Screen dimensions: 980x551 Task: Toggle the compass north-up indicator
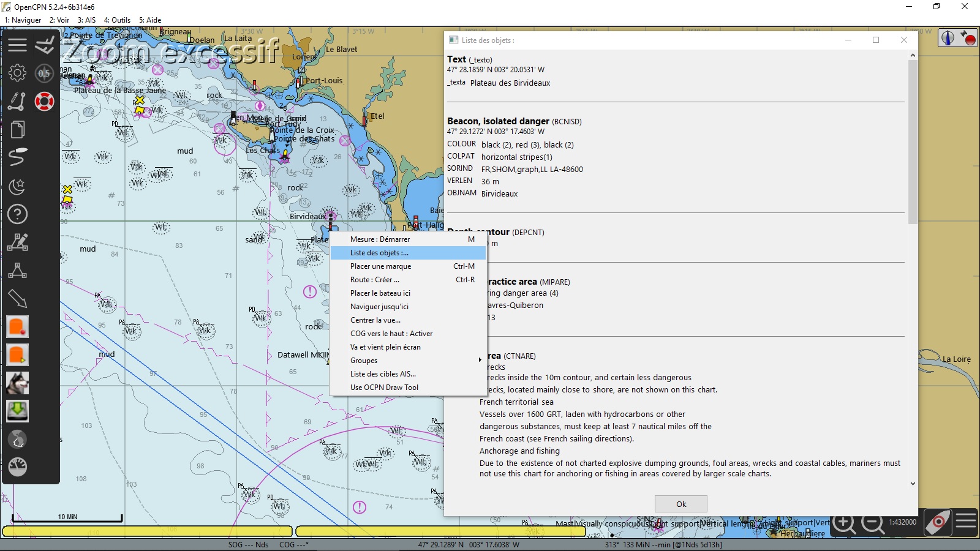pos(948,38)
